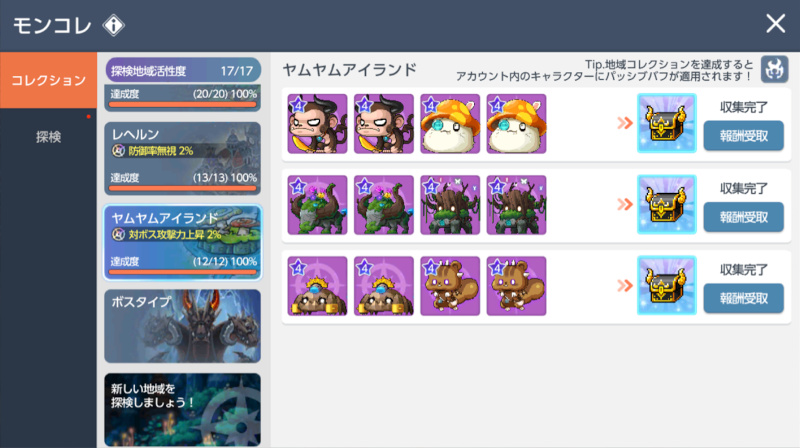Select the first crowned mole monster card
Screen dimensions: 800x448
(317, 286)
